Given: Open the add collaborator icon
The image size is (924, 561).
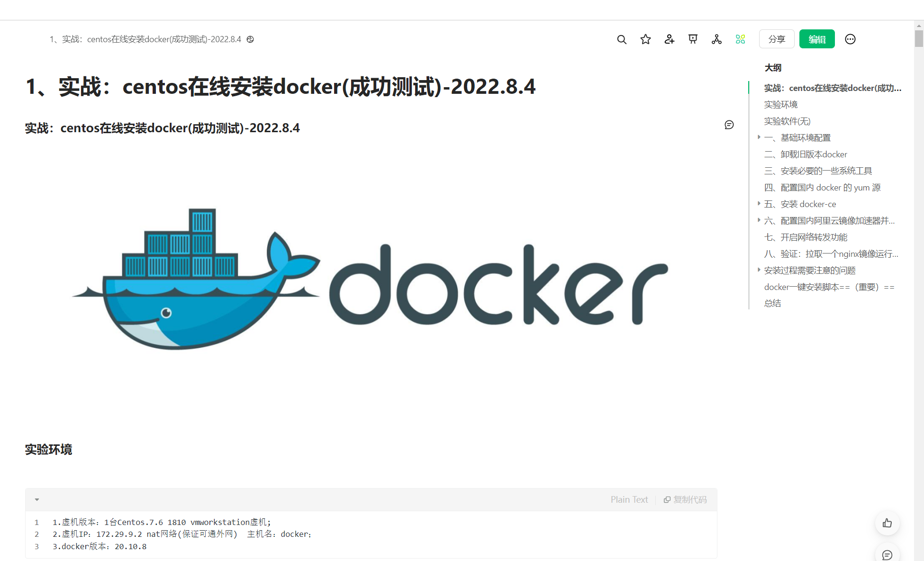Looking at the screenshot, I should pyautogui.click(x=669, y=39).
